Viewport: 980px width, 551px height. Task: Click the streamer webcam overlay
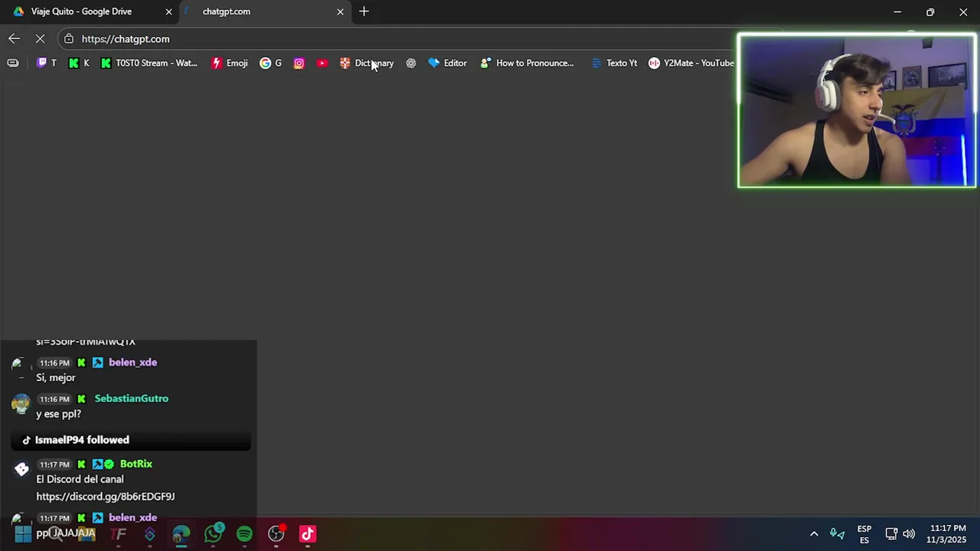(x=857, y=111)
